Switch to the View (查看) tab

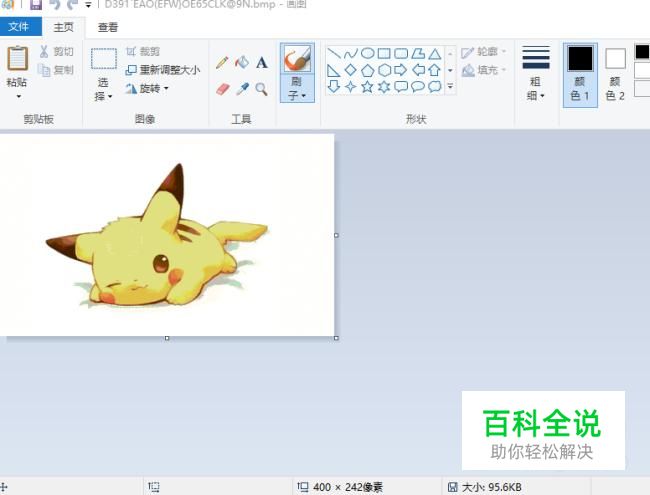tap(108, 27)
